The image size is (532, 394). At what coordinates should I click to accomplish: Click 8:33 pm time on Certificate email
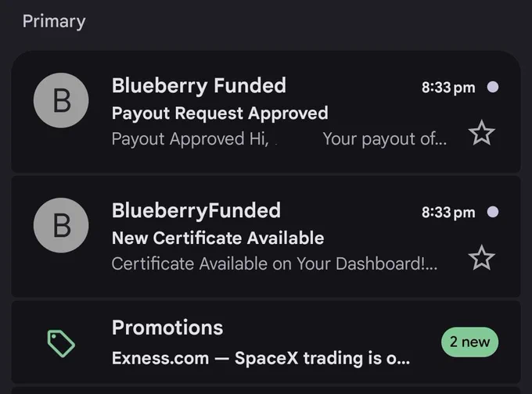[x=448, y=213]
